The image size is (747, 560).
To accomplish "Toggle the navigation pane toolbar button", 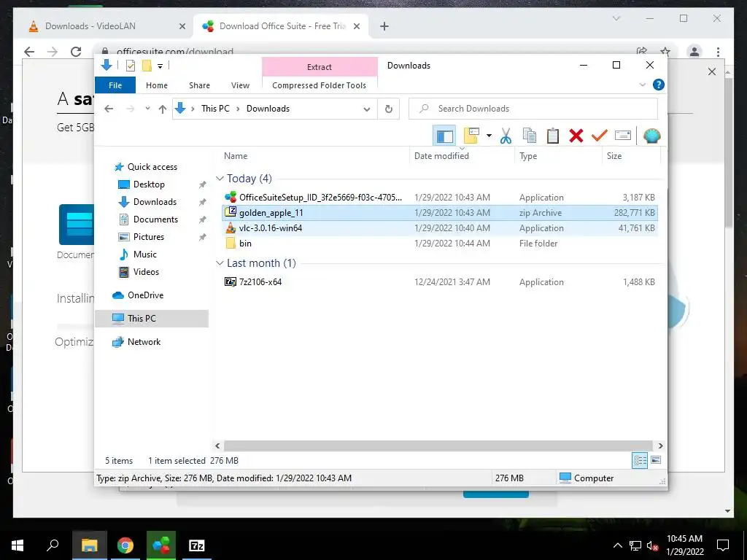I will 444,136.
